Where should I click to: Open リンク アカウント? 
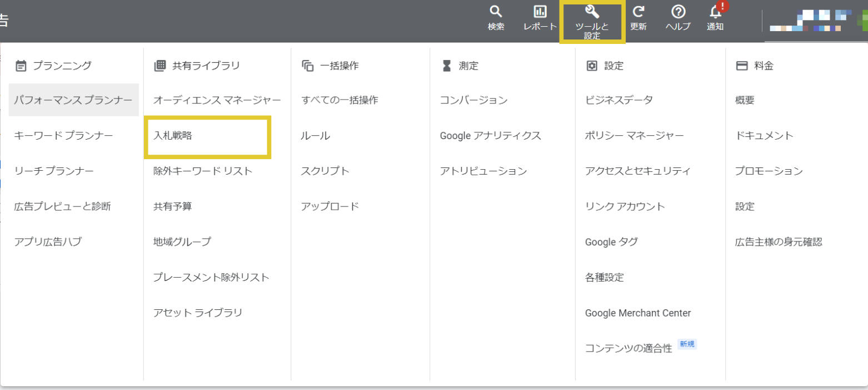tap(625, 206)
